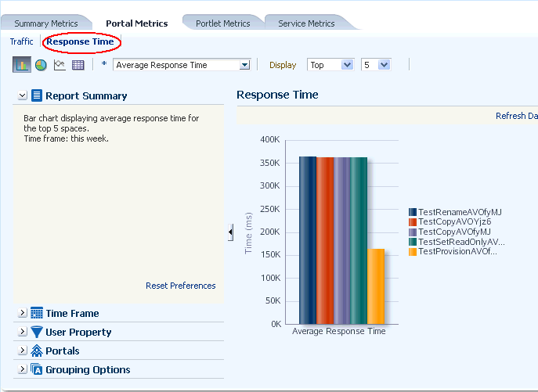This screenshot has width=538, height=392.
Task: Expand the User Property section
Action: pyautogui.click(x=23, y=332)
